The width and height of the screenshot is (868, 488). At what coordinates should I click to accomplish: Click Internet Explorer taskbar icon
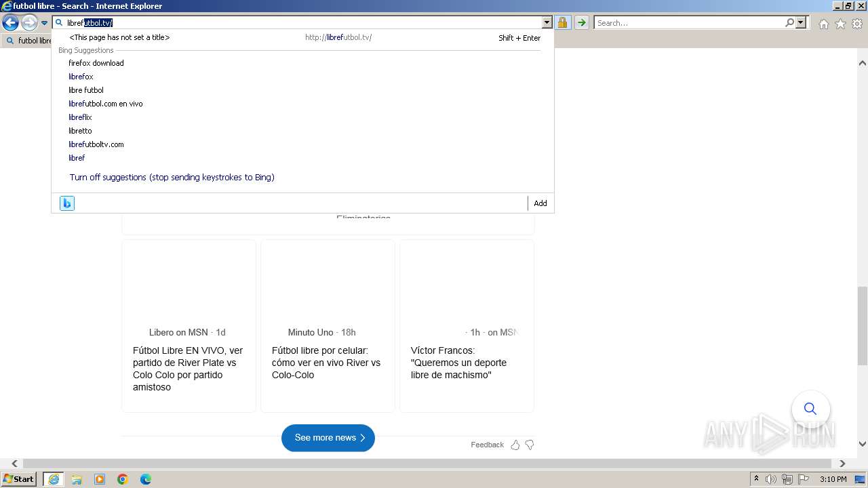coord(53,479)
